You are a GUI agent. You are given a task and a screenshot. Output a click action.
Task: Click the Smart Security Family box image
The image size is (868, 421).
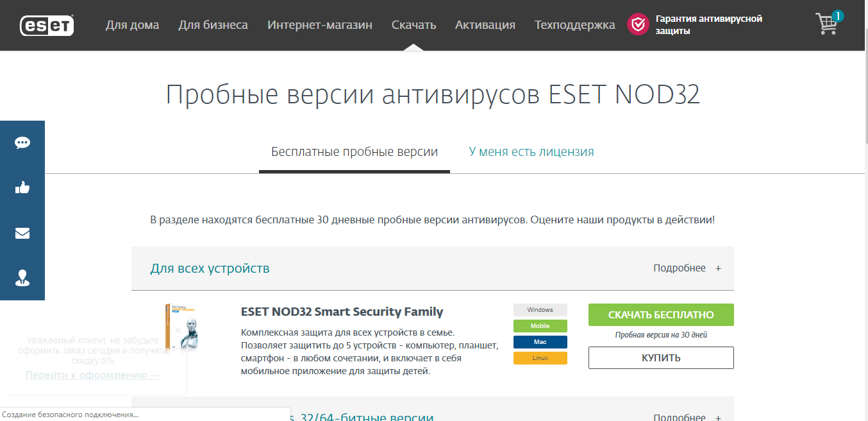(180, 327)
